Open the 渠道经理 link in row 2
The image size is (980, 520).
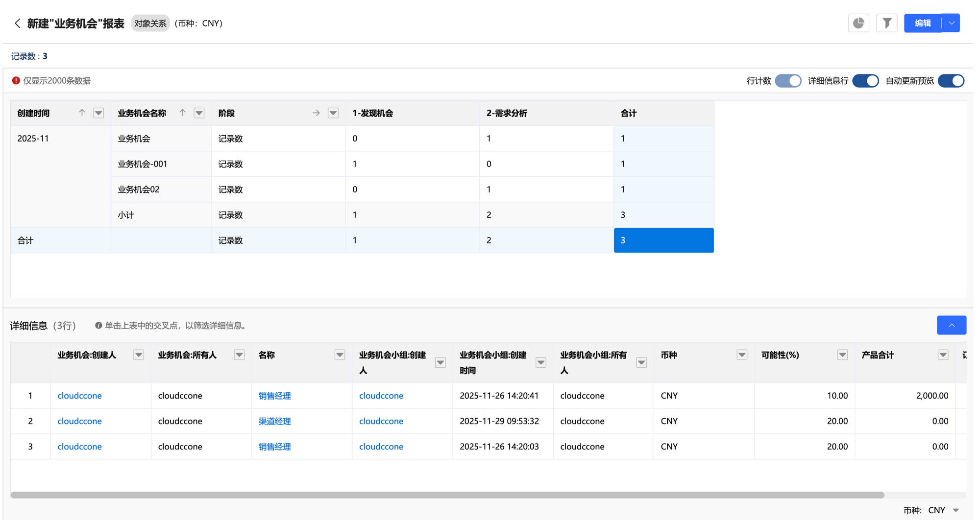[274, 421]
